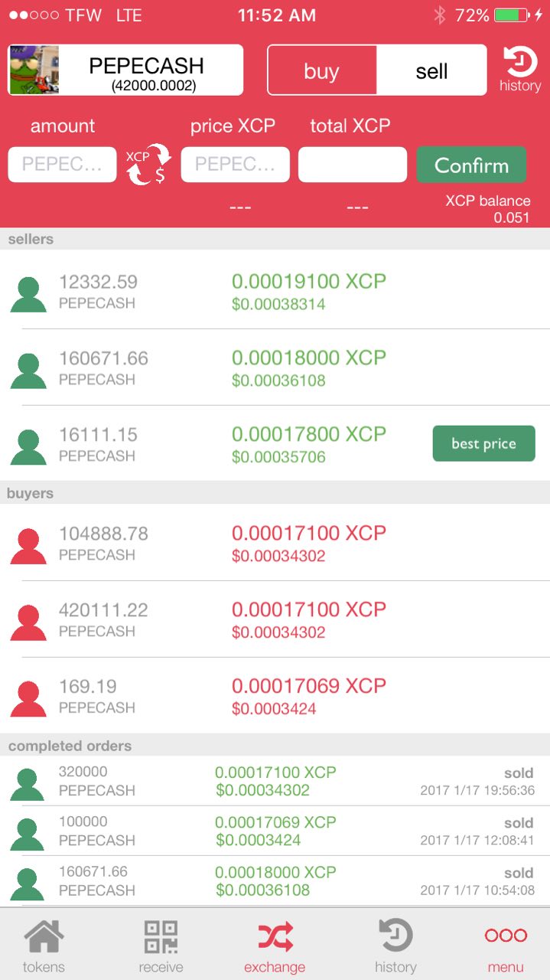Tap the XCP balance 0.051 text

click(x=488, y=209)
